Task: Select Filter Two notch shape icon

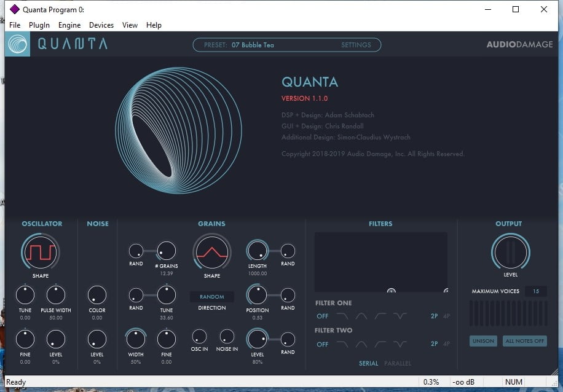Action: tap(400, 344)
